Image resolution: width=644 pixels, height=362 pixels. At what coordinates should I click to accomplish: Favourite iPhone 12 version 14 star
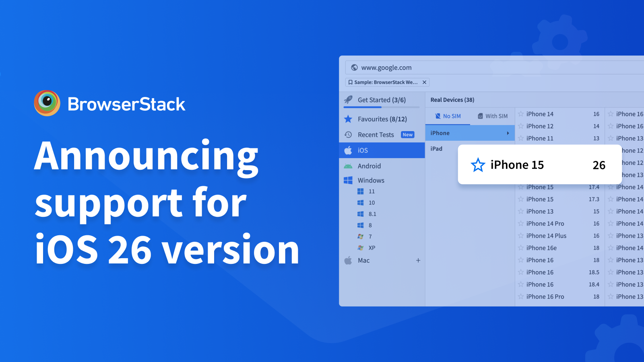pyautogui.click(x=521, y=126)
